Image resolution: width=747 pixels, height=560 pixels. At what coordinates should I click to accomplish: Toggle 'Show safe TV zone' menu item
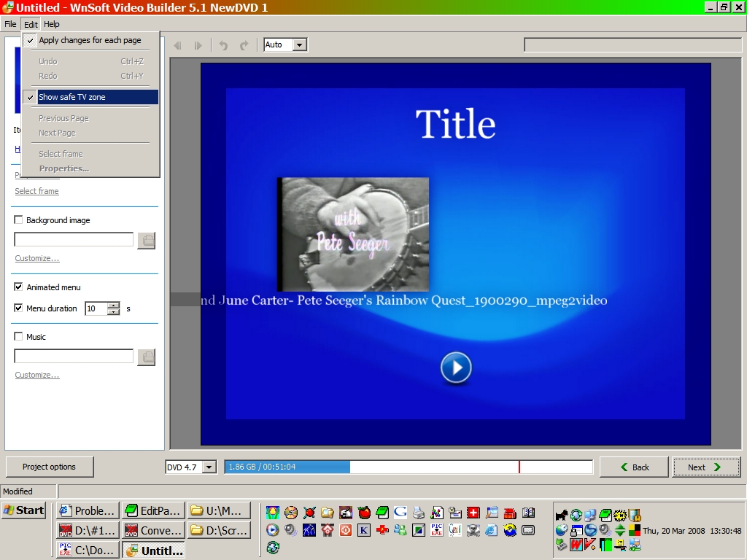(90, 97)
